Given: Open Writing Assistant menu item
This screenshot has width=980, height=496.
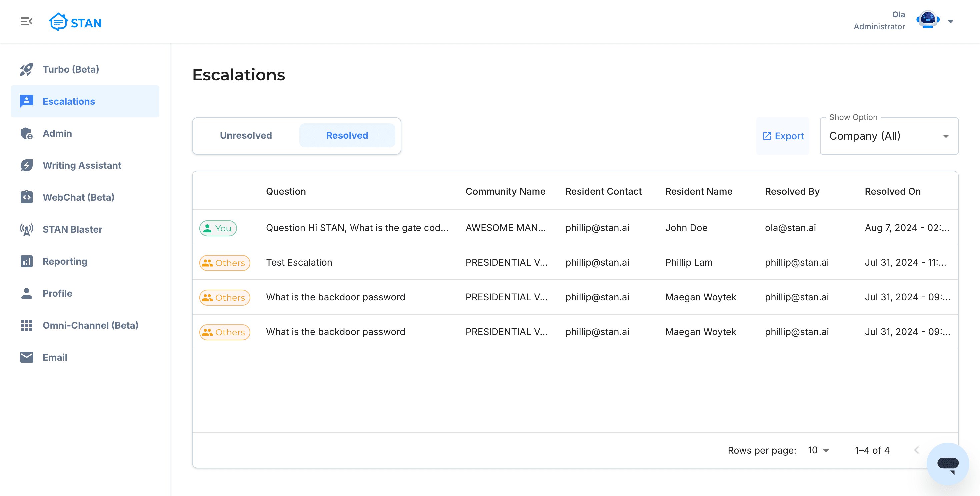Looking at the screenshot, I should 85,165.
